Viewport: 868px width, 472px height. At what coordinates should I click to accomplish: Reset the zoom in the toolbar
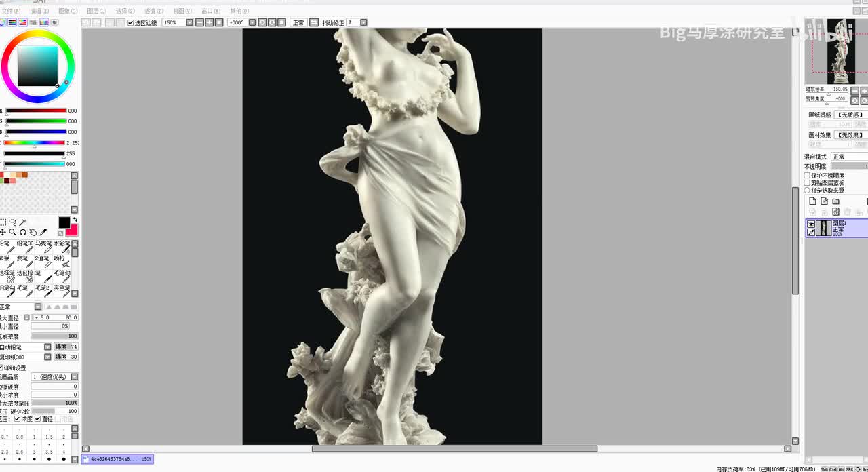(x=219, y=22)
